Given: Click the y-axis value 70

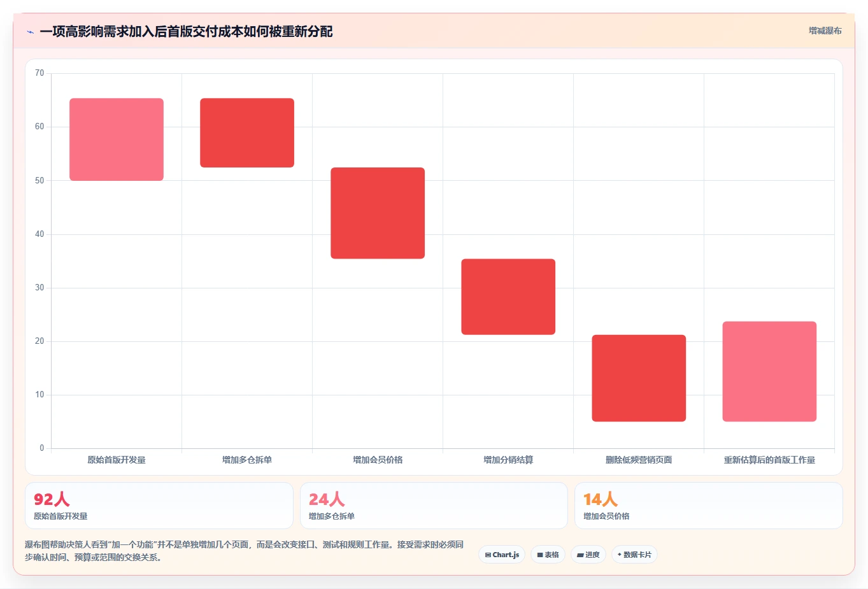Looking at the screenshot, I should (39, 73).
